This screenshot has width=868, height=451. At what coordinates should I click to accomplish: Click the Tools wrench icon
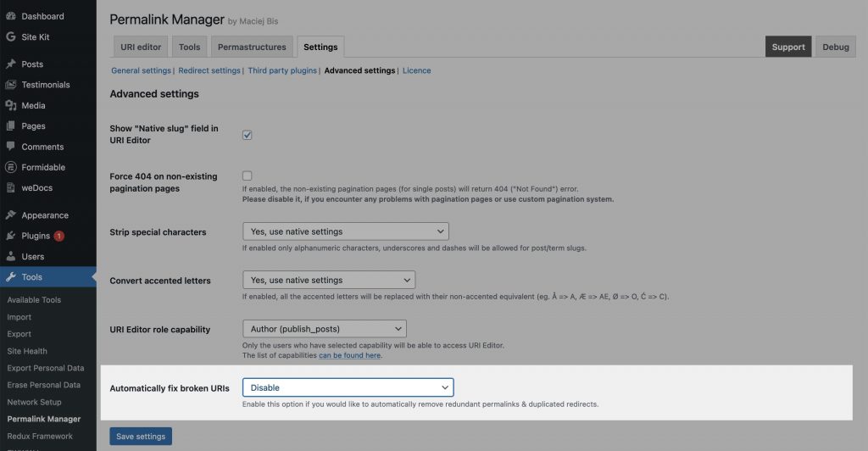click(x=10, y=276)
